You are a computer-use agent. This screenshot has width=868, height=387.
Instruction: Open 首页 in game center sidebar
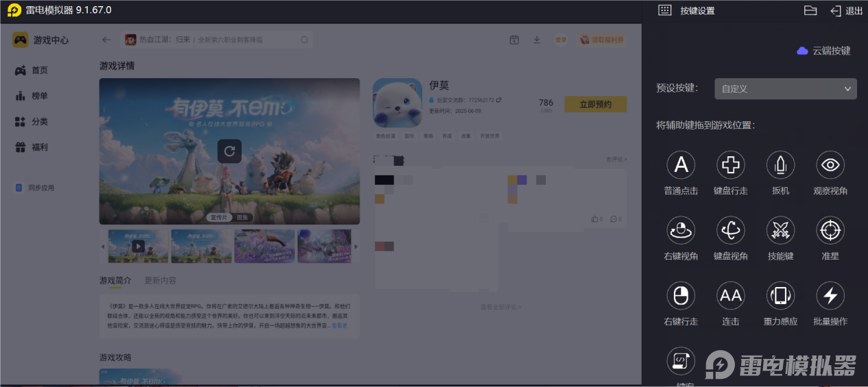[x=32, y=70]
